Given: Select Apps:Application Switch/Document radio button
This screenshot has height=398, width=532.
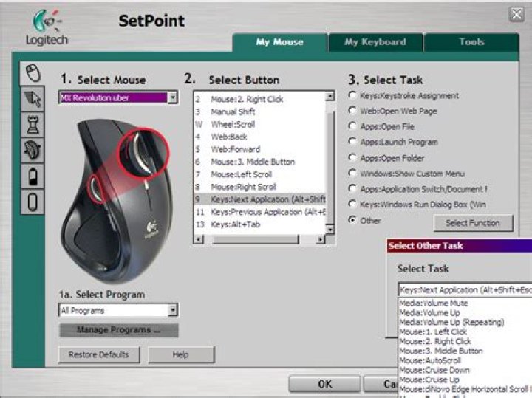Looking at the screenshot, I should coord(352,188).
